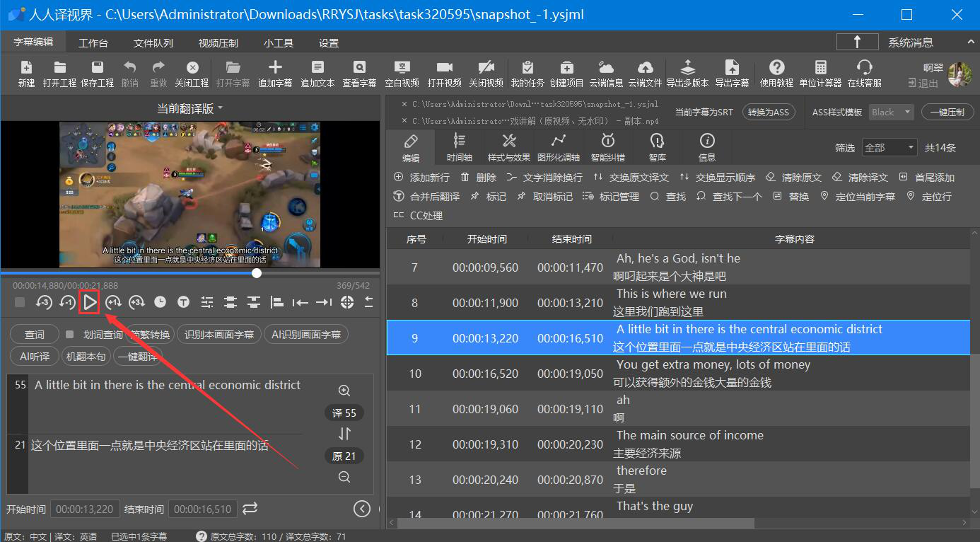This screenshot has height=542, width=980.
Task: Click the 转换为ASS button
Action: coord(769,113)
